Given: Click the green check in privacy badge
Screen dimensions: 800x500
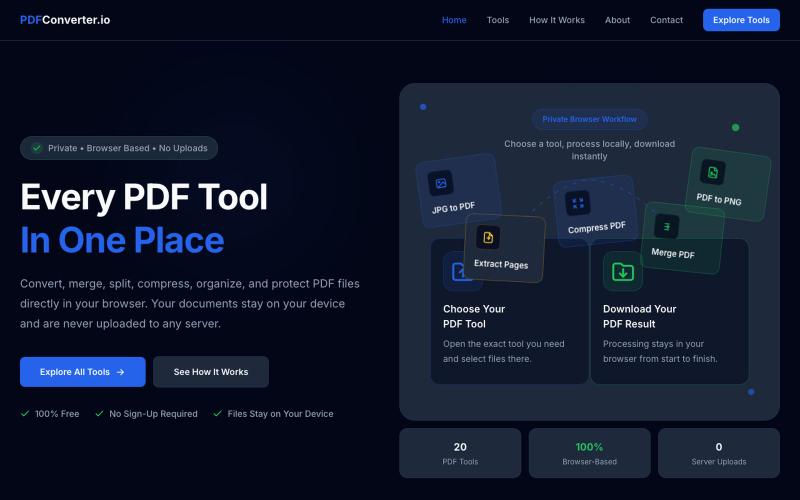Looking at the screenshot, I should [x=37, y=148].
